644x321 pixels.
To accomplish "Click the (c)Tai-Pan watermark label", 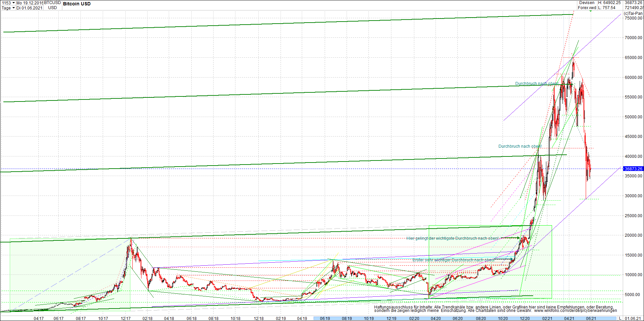I will pos(634,13).
